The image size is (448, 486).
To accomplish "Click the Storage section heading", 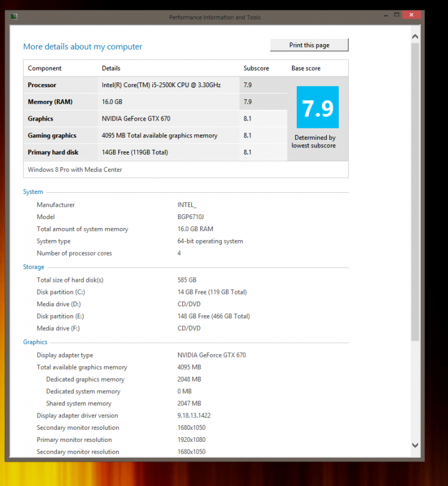I will [x=33, y=267].
